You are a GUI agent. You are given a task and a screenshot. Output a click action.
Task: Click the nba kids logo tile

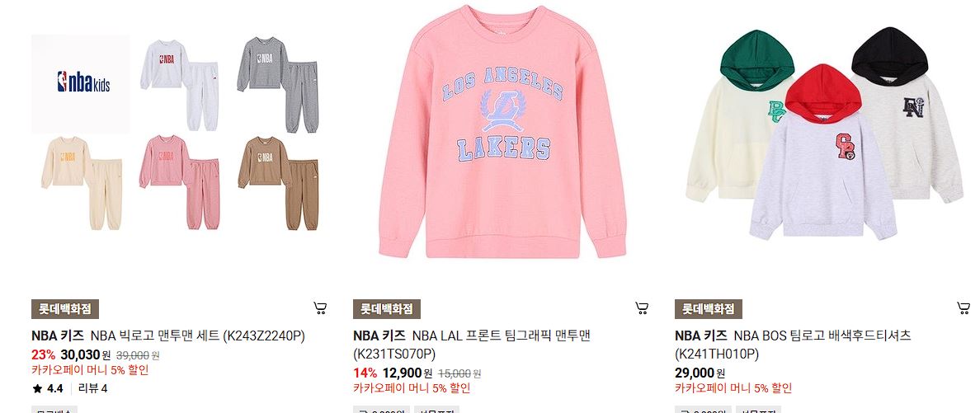pyautogui.click(x=80, y=83)
